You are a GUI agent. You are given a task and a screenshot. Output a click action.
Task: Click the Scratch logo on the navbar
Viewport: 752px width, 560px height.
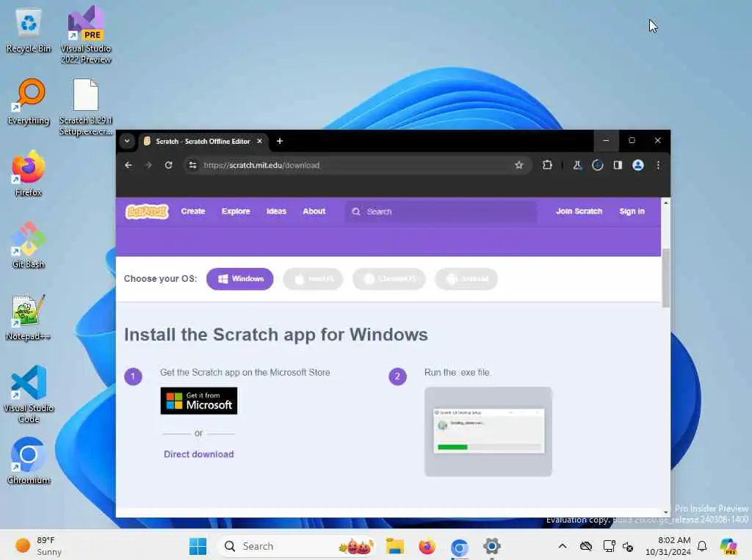tap(147, 211)
